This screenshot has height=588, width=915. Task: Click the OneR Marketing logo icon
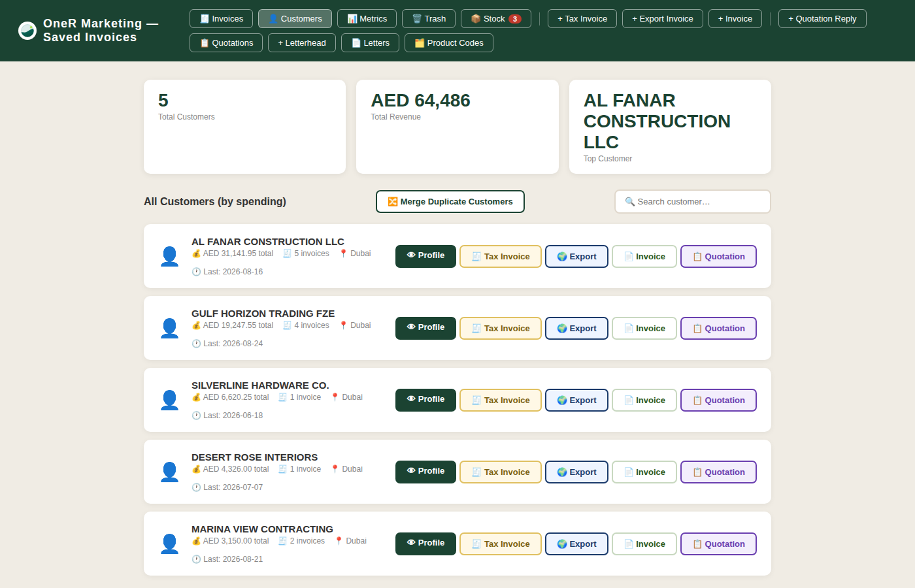[x=27, y=30]
